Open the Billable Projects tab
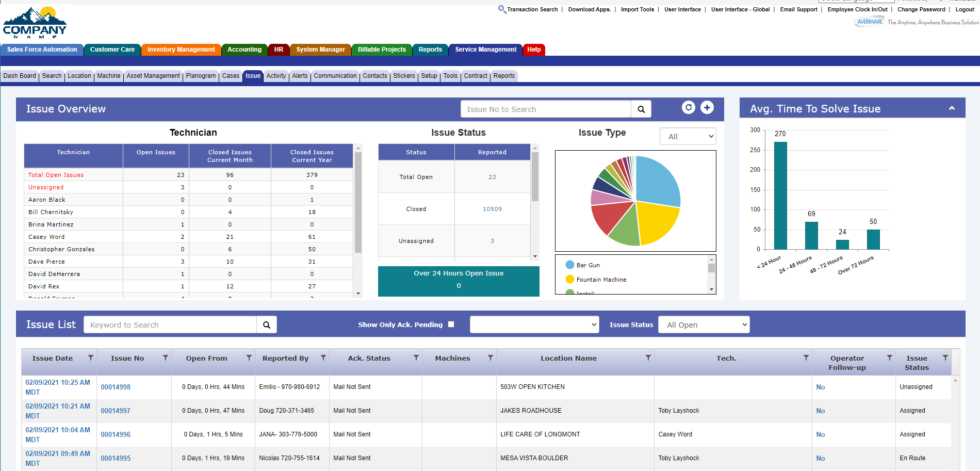The image size is (980, 471). click(382, 50)
